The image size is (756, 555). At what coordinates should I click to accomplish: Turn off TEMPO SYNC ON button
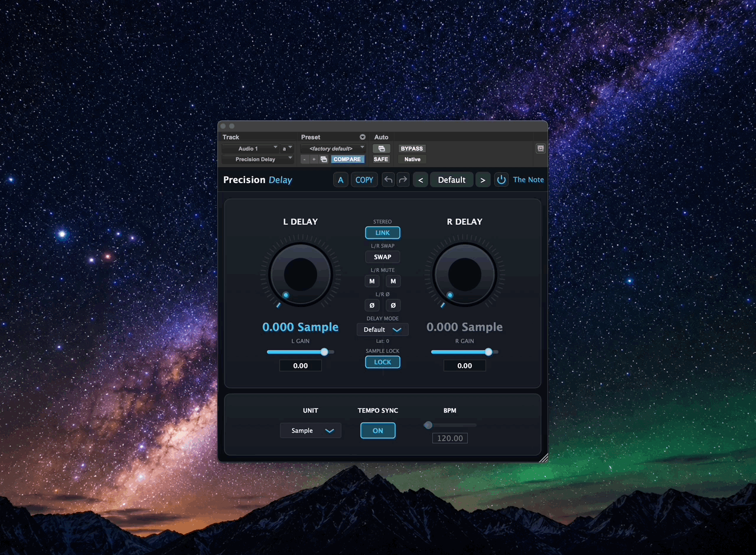[378, 430]
